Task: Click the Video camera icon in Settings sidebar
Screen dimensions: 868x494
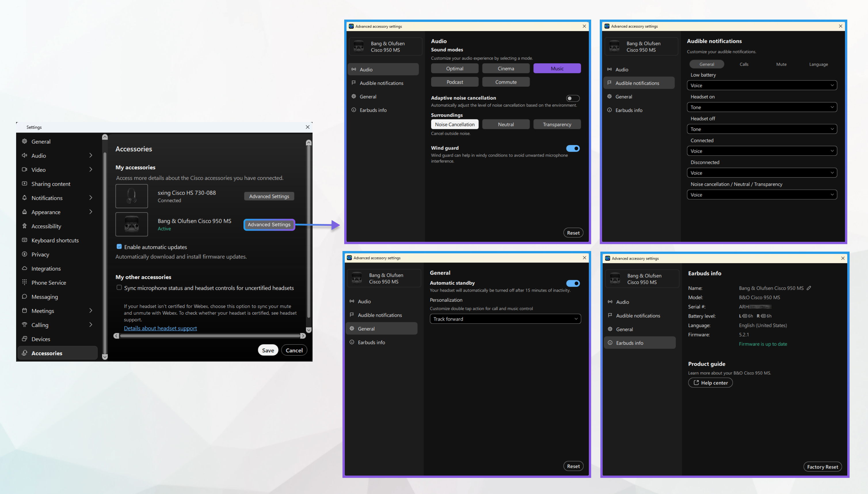Action: (x=24, y=170)
